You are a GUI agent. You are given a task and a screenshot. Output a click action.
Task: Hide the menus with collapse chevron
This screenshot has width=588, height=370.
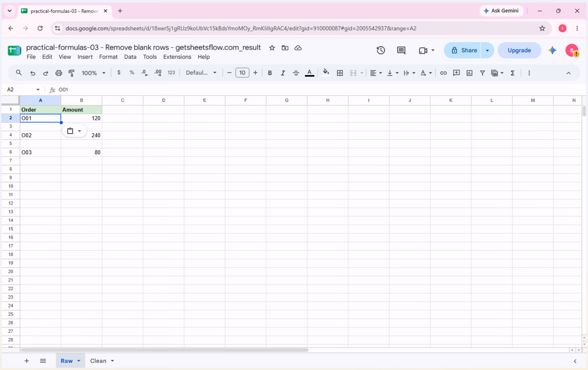point(568,73)
